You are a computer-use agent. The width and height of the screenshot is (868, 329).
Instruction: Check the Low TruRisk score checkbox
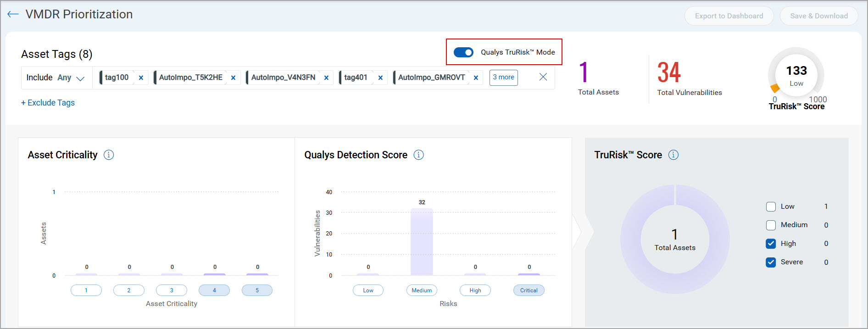[771, 207]
